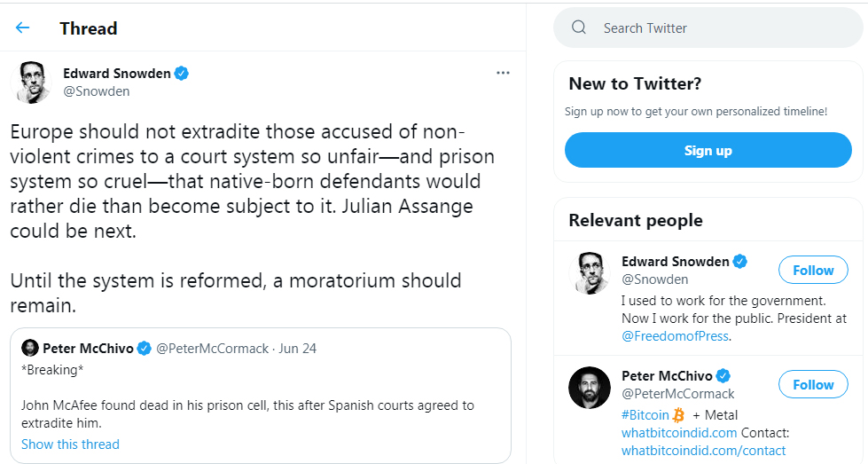Type in the Search Twitter field
This screenshot has width=868, height=464.
point(709,28)
